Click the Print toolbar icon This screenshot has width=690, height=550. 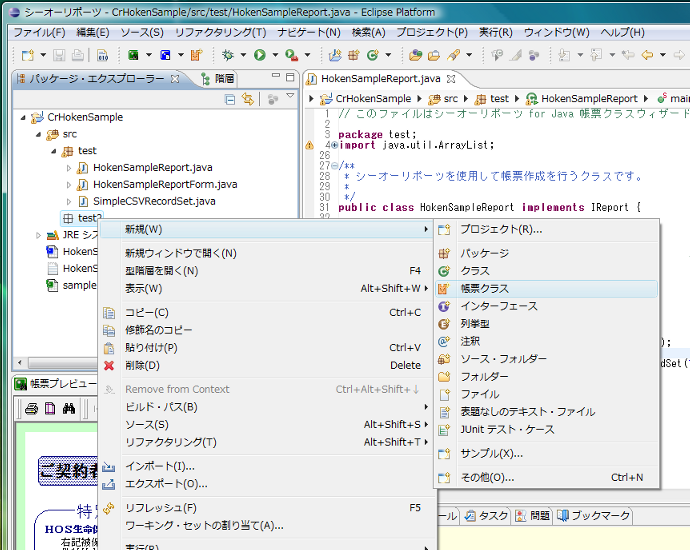tap(78, 55)
